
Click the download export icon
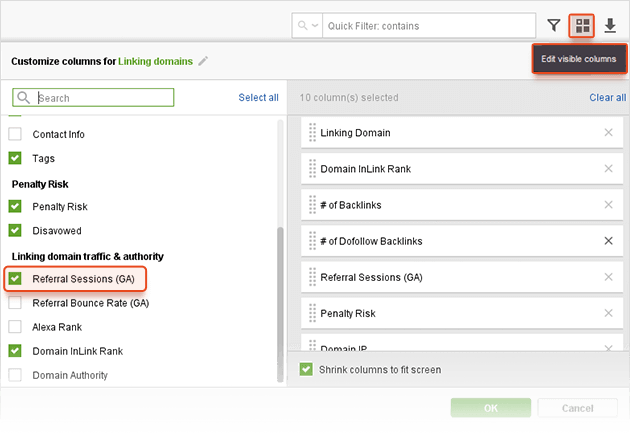pyautogui.click(x=610, y=25)
